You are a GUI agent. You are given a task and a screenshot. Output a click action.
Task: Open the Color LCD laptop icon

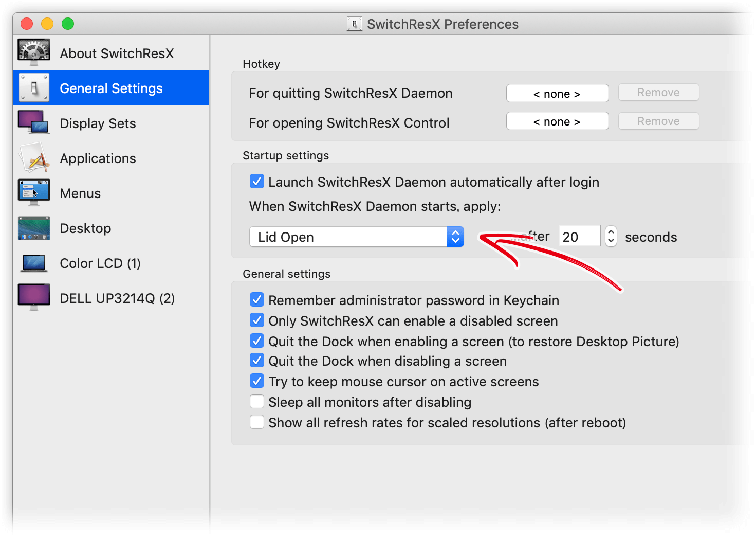click(34, 263)
